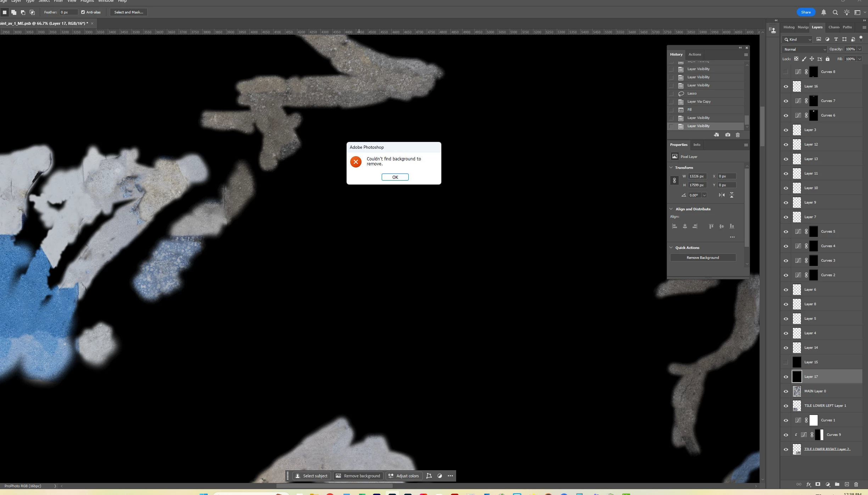Image resolution: width=868 pixels, height=495 pixels.
Task: Uncheck the Anti-alias checkbox
Action: coord(83,12)
